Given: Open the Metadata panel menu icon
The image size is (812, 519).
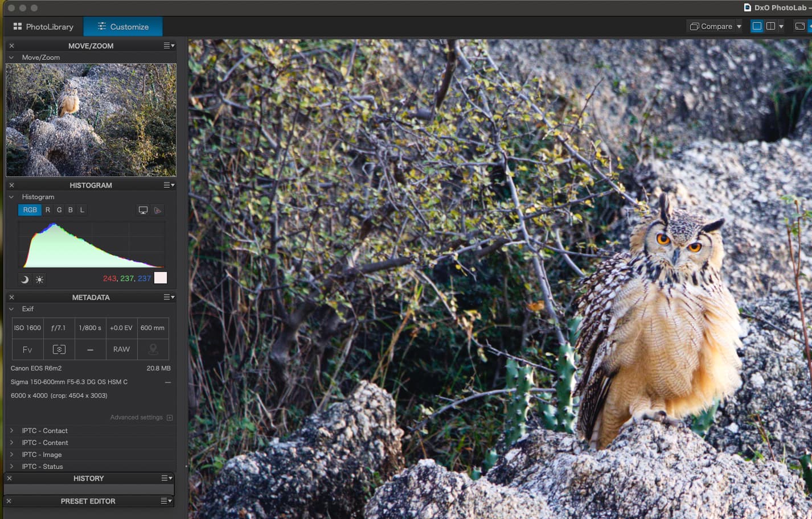Looking at the screenshot, I should coord(169,297).
